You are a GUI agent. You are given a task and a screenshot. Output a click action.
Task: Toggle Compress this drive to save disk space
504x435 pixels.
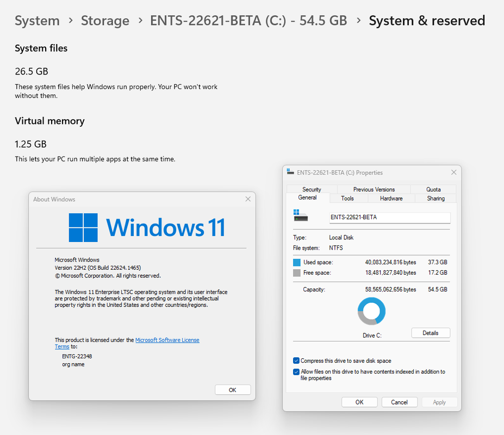[296, 361]
